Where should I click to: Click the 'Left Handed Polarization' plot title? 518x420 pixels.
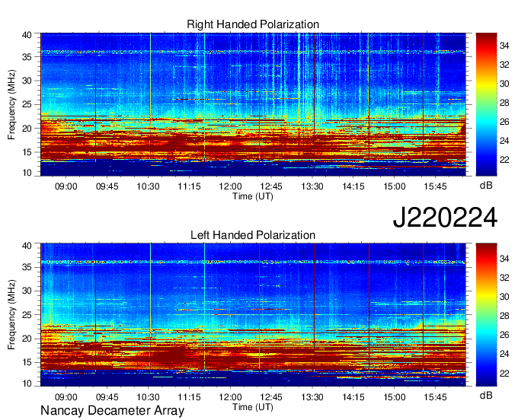(253, 235)
